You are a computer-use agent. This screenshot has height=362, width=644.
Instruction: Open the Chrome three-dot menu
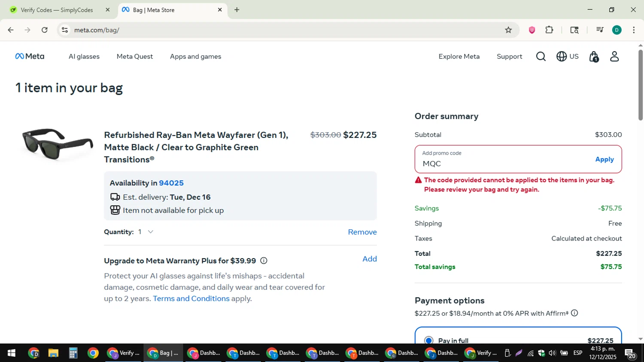[x=634, y=30]
